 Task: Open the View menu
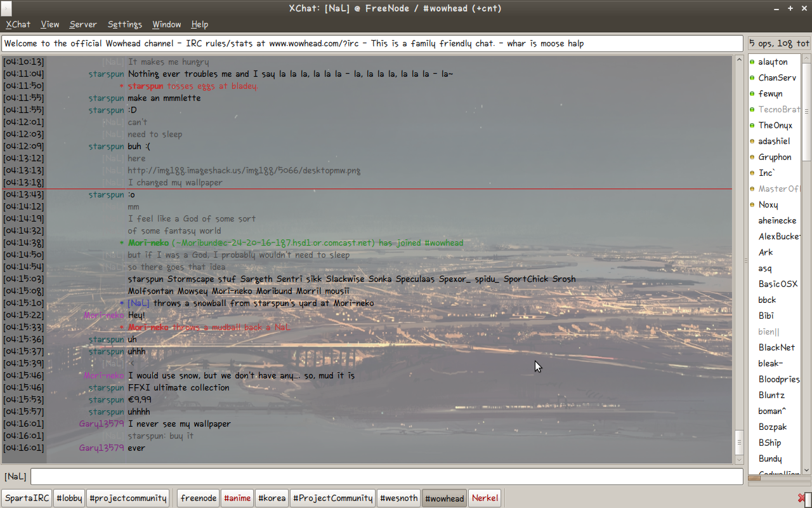tap(50, 24)
